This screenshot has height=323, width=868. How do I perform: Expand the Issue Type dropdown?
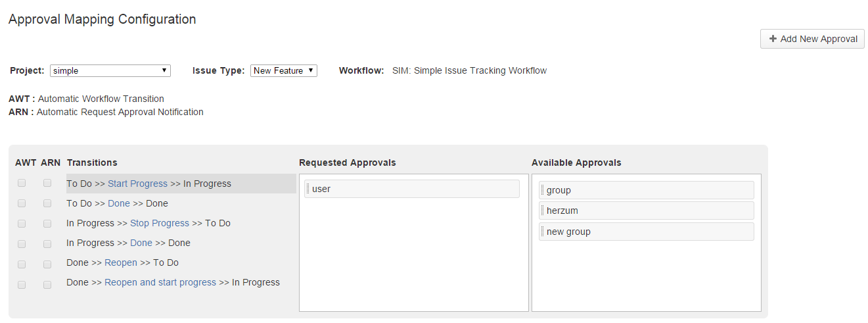pyautogui.click(x=284, y=70)
